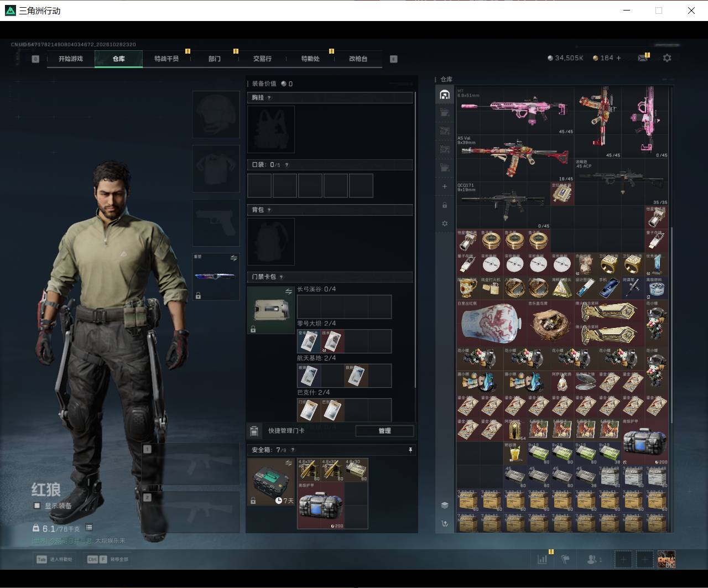Switch to the 特战干员 tab
Screen dimensions: 708x588
click(x=166, y=59)
